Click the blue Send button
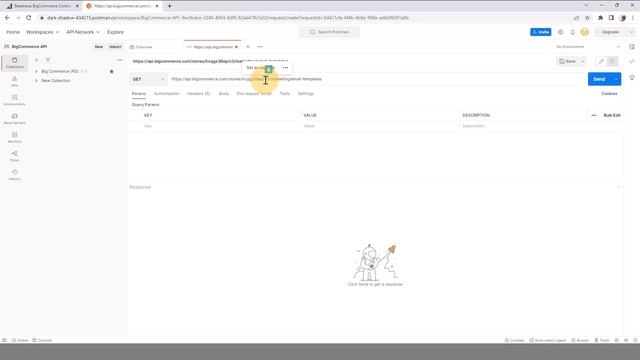Image resolution: width=640 pixels, height=360 pixels. (599, 79)
